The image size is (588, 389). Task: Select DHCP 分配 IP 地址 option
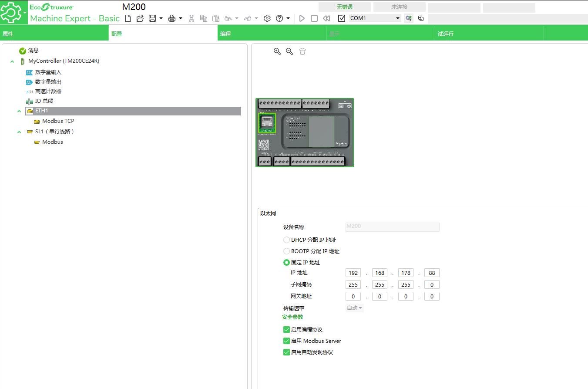coord(286,240)
